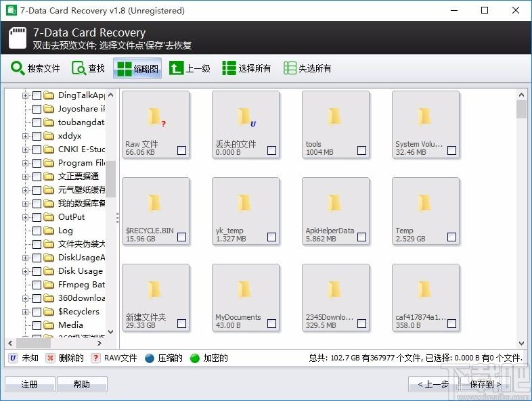Click the 未知 unknown legend icon
Viewport: 532px width, 401px height.
pyautogui.click(x=13, y=358)
